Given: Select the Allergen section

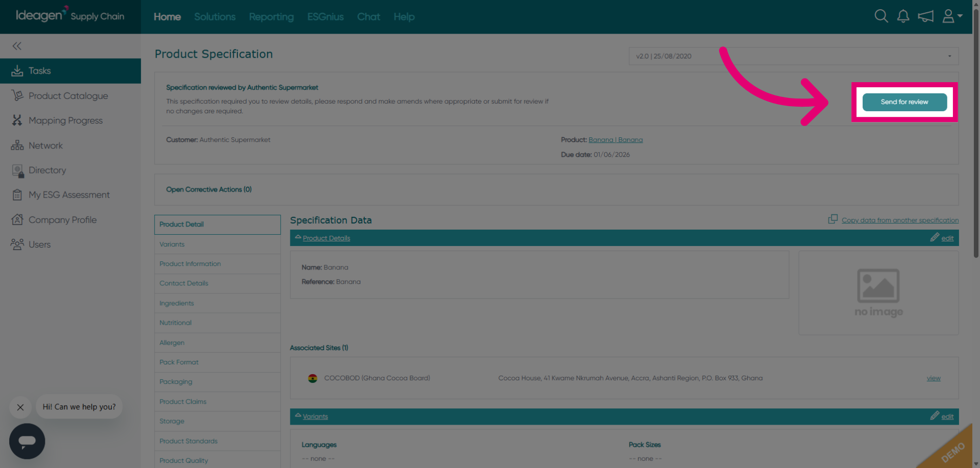Looking at the screenshot, I should (x=217, y=343).
